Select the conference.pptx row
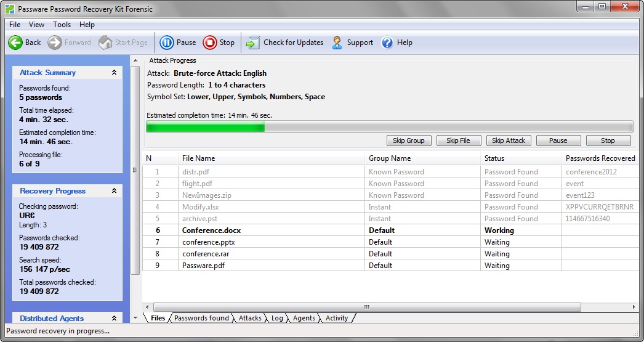644x342 pixels. tap(390, 242)
